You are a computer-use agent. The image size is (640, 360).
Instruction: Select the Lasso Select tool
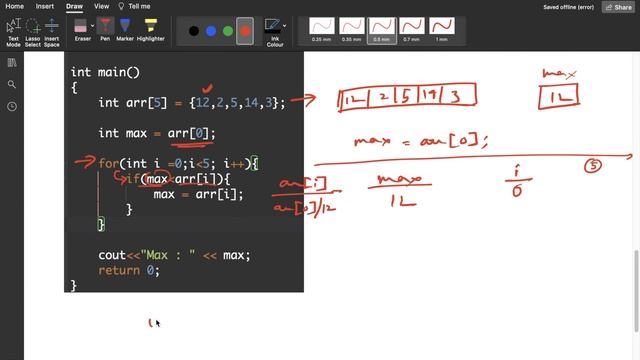coord(33,33)
